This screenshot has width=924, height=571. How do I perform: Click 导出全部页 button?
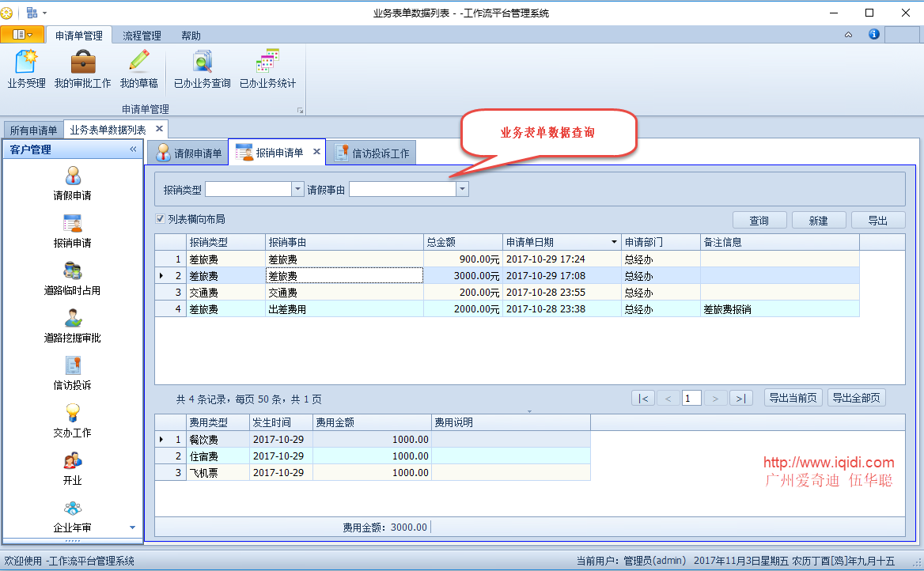coord(856,398)
